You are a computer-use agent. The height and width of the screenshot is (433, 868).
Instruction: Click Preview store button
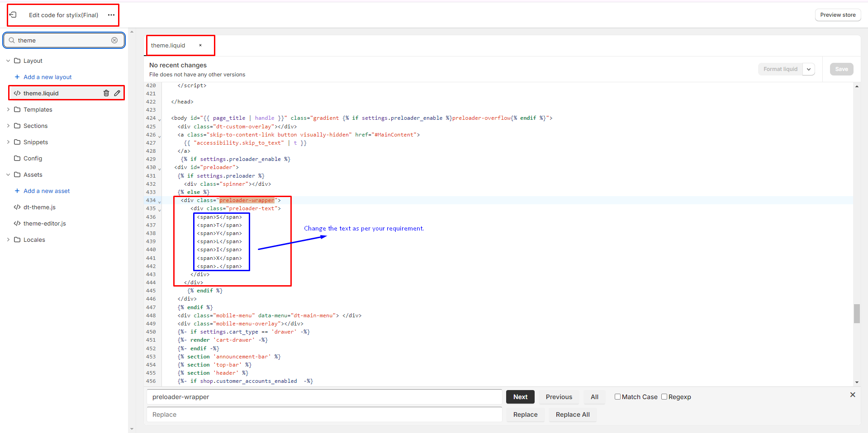click(838, 15)
